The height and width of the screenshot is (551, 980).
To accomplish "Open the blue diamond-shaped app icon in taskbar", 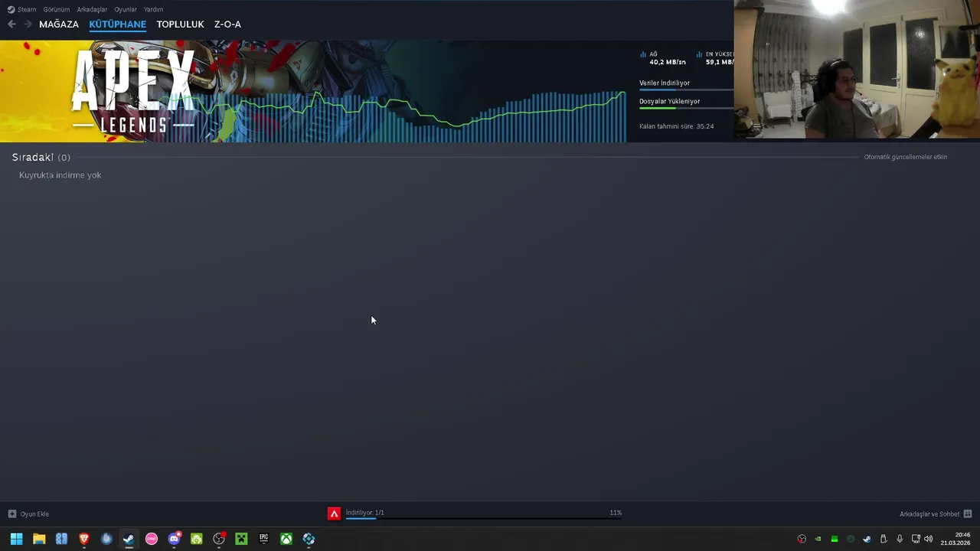I will [x=309, y=539].
